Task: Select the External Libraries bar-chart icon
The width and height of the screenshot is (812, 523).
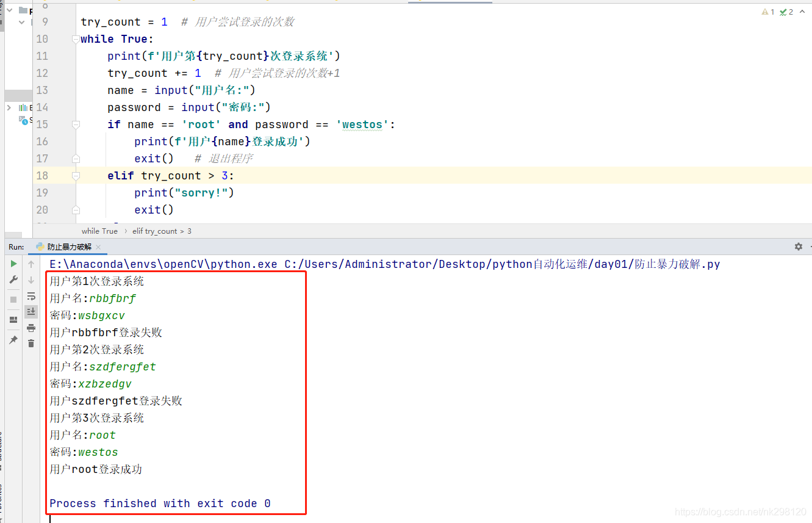Action: pyautogui.click(x=23, y=107)
